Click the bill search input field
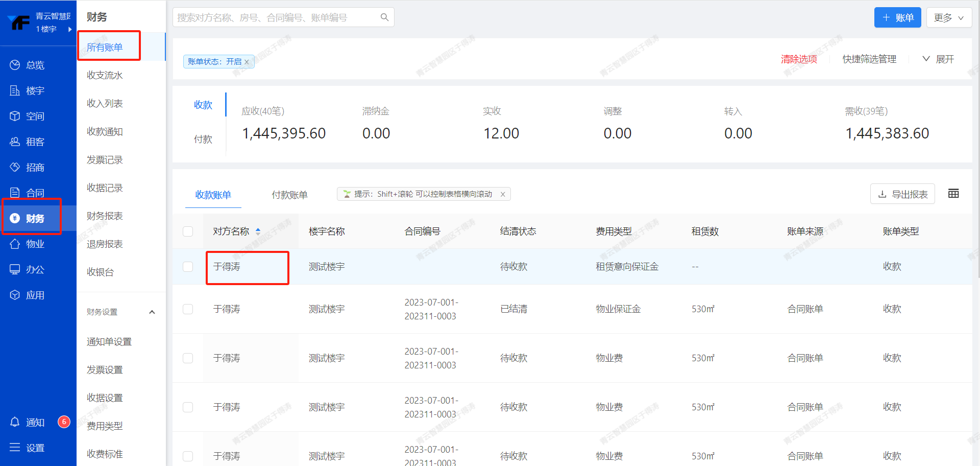This screenshot has height=466, width=980. pos(276,18)
